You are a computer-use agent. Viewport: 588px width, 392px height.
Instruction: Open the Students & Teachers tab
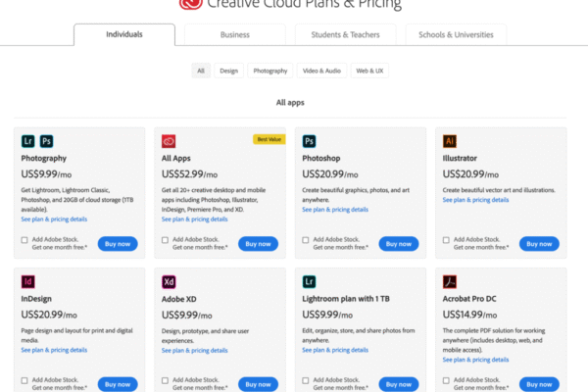point(345,34)
